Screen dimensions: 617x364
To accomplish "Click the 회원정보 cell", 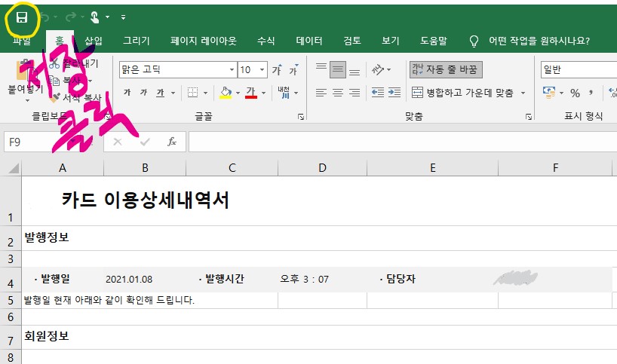I will pyautogui.click(x=47, y=336).
